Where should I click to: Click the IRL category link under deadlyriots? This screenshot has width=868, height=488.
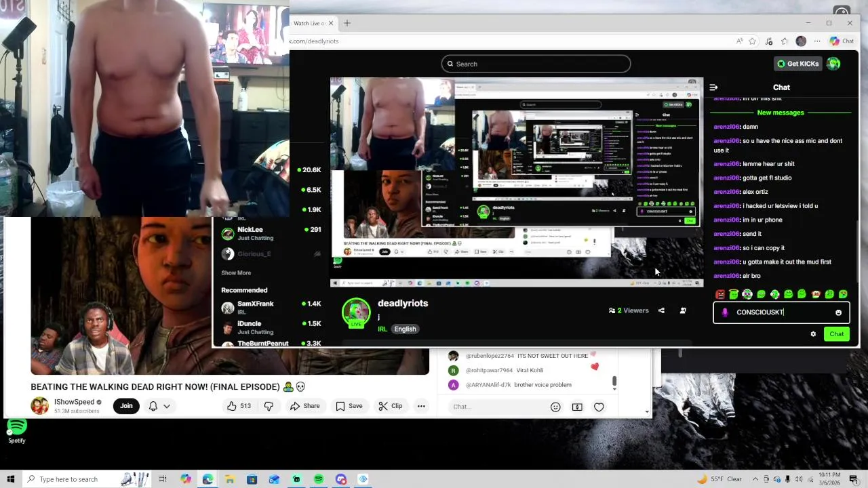click(382, 329)
